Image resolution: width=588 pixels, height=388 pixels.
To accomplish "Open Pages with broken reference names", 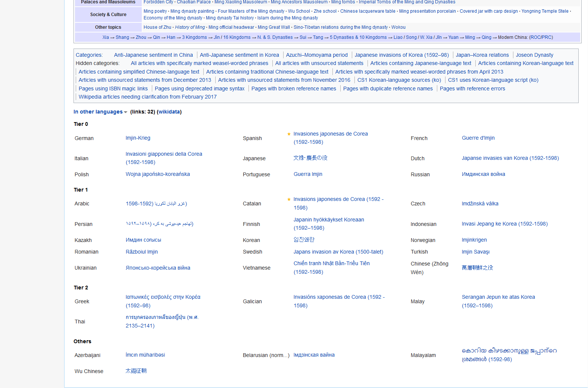I will coord(294,89).
